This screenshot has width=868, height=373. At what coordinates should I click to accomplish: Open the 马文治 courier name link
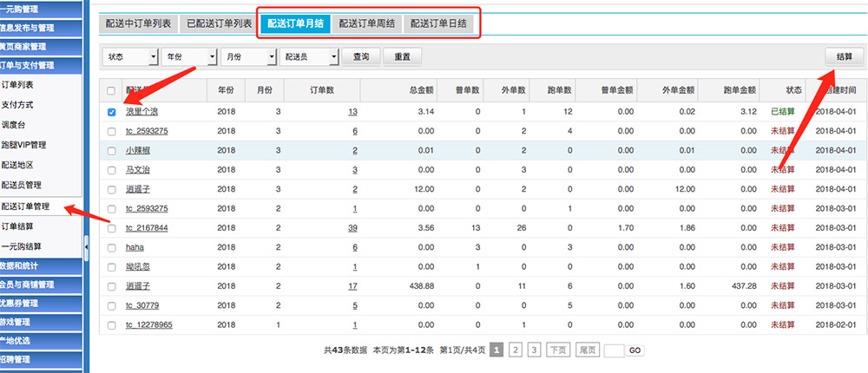139,170
